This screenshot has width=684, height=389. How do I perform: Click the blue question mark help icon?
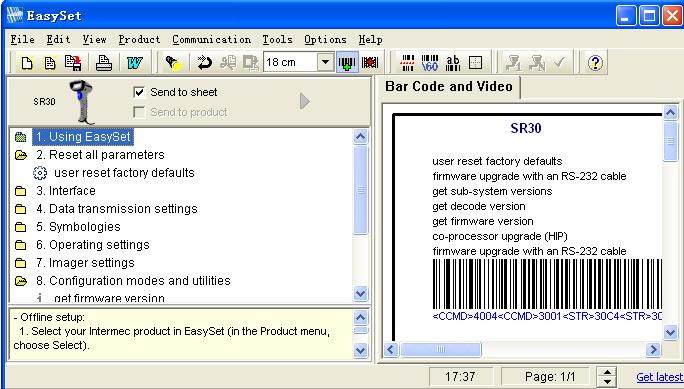click(x=595, y=63)
